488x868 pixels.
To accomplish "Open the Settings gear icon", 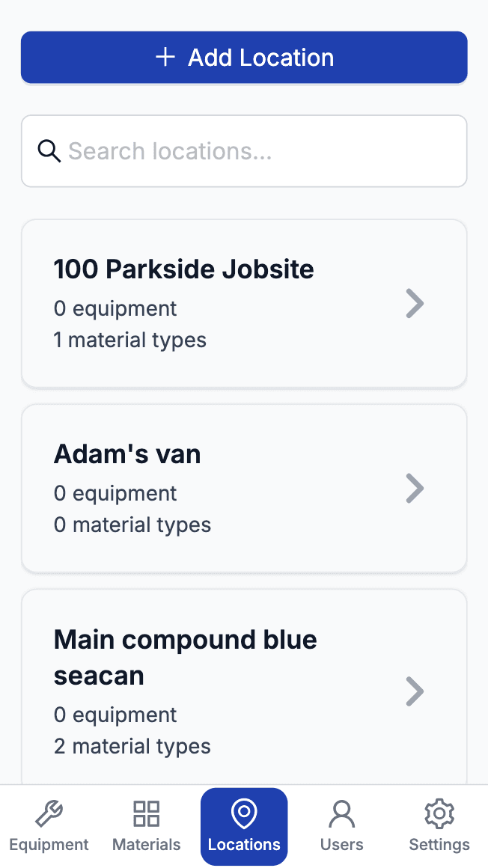I will [x=439, y=813].
